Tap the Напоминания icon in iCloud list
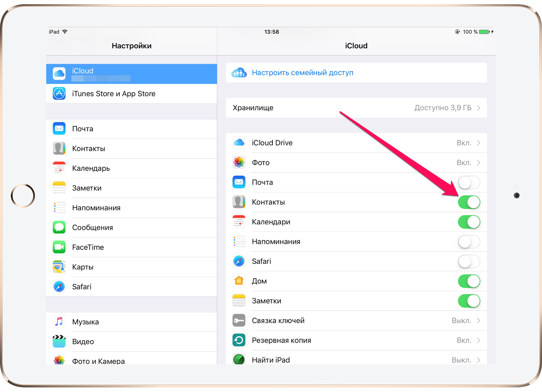The image size is (542, 392). tap(239, 241)
